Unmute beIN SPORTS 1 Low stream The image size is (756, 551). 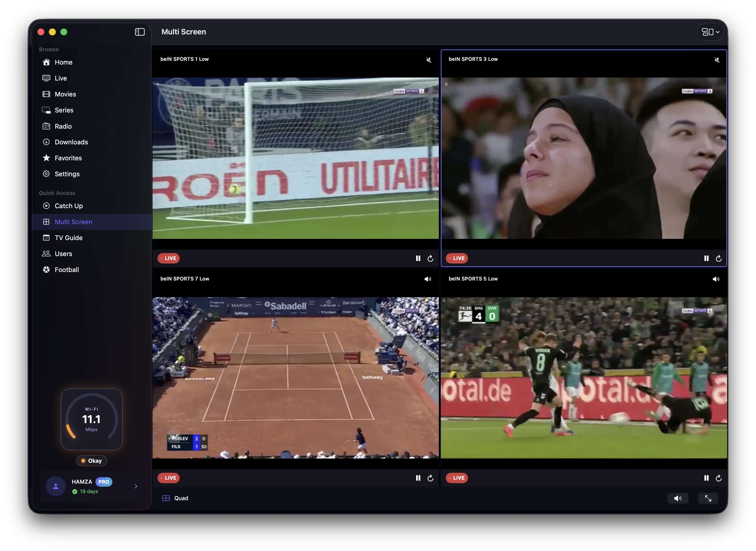pyautogui.click(x=429, y=60)
